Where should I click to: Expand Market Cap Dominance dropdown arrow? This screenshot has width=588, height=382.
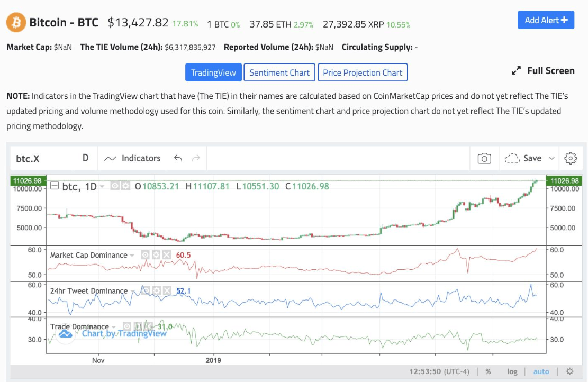tap(132, 256)
